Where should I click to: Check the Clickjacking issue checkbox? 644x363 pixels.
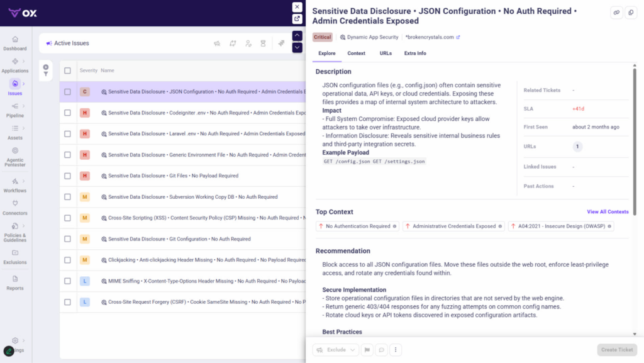pyautogui.click(x=67, y=260)
